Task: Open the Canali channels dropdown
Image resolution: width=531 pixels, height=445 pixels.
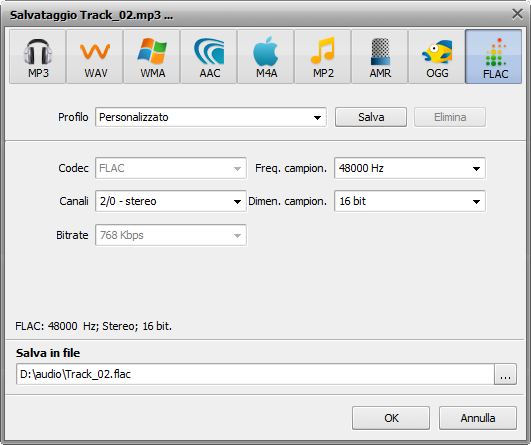Action: tap(171, 201)
